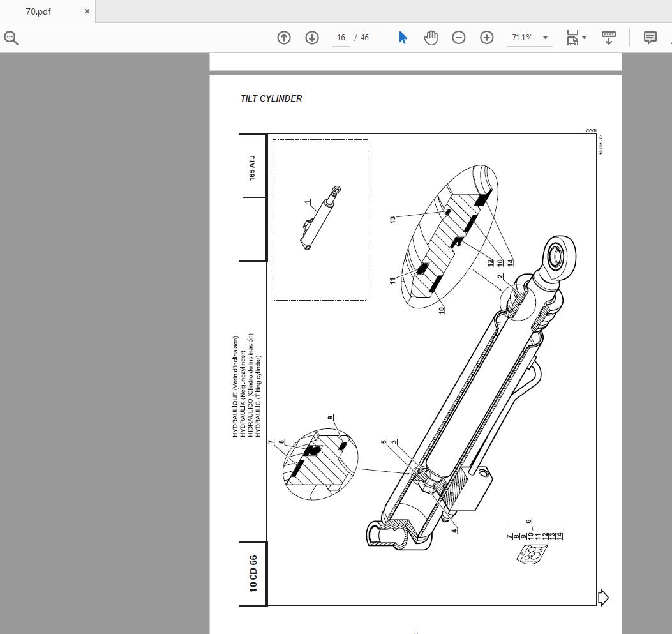Zoom in on the document

486,38
